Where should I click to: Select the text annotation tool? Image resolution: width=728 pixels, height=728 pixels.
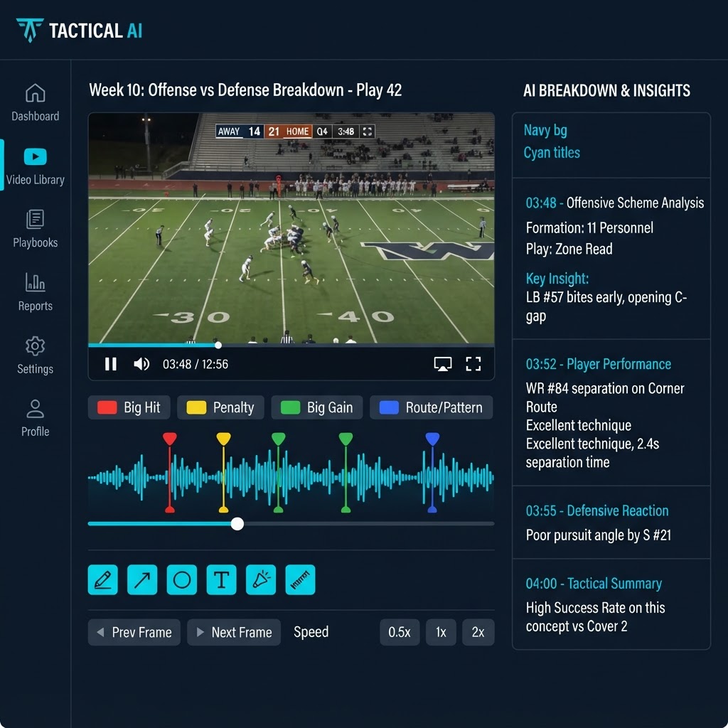pos(222,579)
